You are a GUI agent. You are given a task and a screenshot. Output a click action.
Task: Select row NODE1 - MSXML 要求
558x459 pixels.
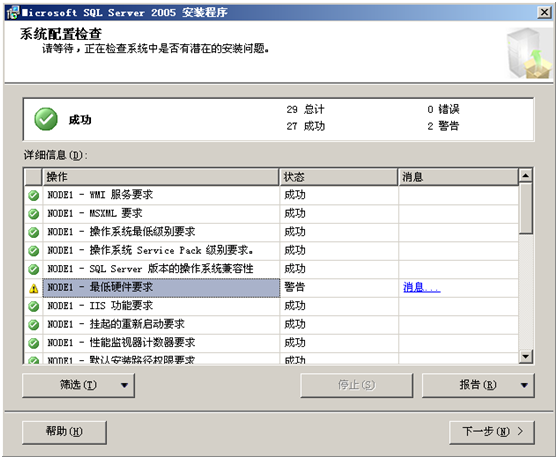coord(271,213)
